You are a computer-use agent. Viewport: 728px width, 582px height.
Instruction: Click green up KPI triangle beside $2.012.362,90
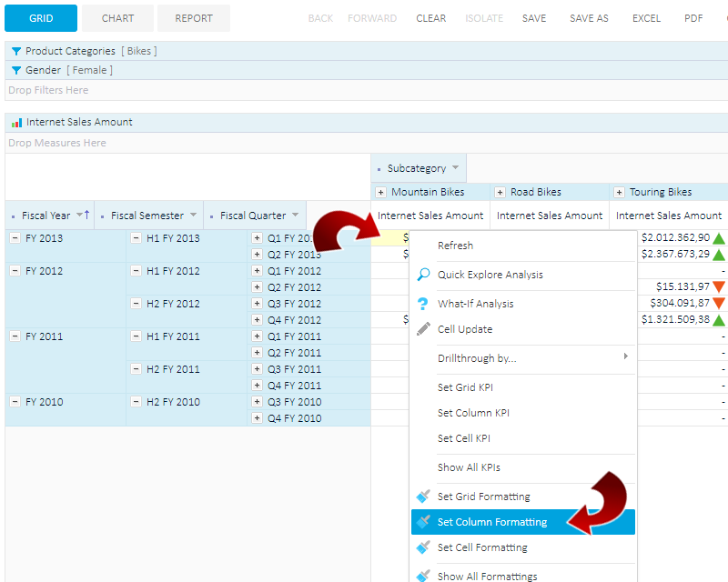pos(719,238)
